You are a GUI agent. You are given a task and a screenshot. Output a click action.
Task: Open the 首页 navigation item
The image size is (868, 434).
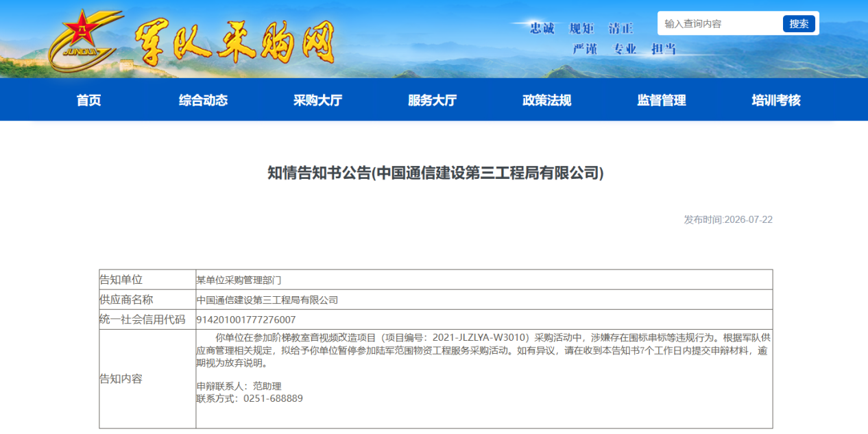88,100
